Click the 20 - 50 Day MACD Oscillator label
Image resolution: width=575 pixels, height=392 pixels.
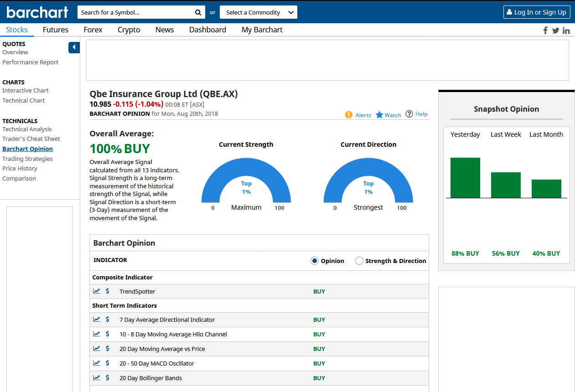[157, 363]
